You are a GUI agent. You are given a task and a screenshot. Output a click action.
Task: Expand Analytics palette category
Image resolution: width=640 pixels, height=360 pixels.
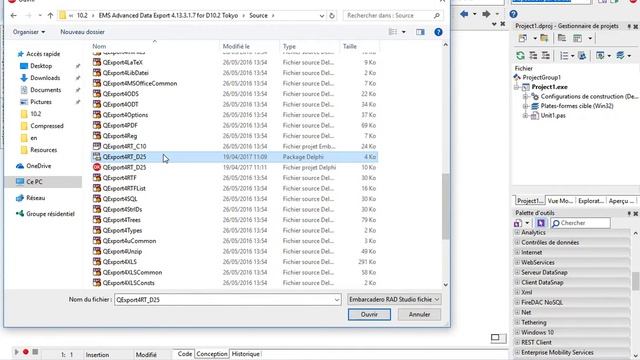coord(517,232)
